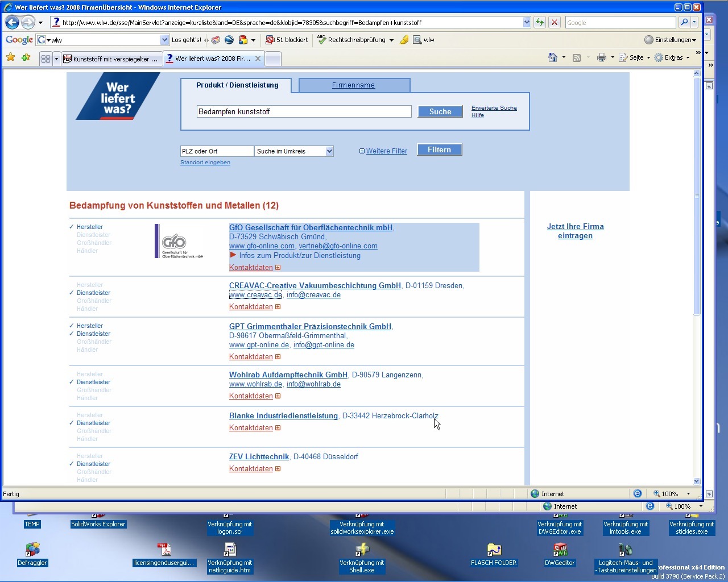Open the zoom level 100% dropdown in status bar
728x582 pixels.
688,494
